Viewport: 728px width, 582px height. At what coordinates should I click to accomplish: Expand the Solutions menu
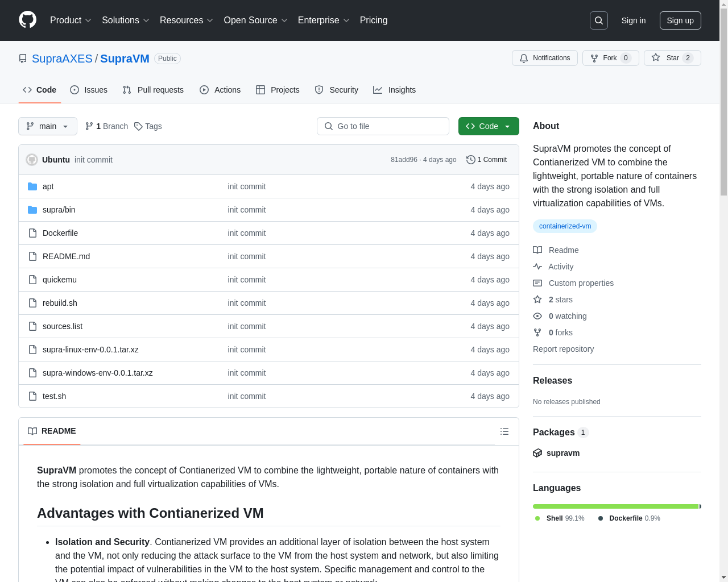126,20
